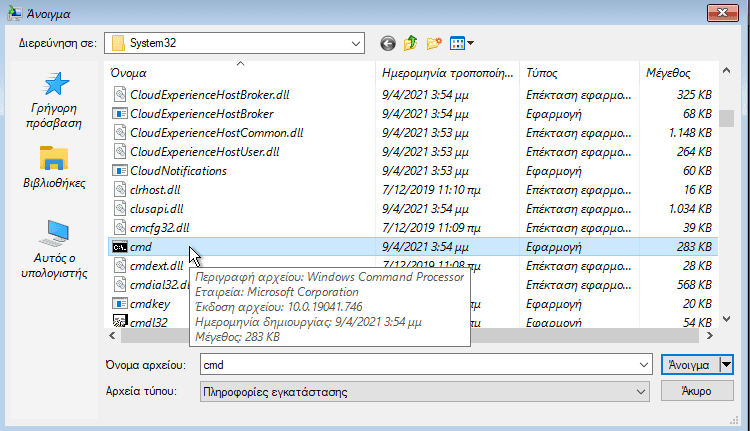The width and height of the screenshot is (750, 431).
Task: Select the CloudNotifications application icon
Action: pos(119,171)
